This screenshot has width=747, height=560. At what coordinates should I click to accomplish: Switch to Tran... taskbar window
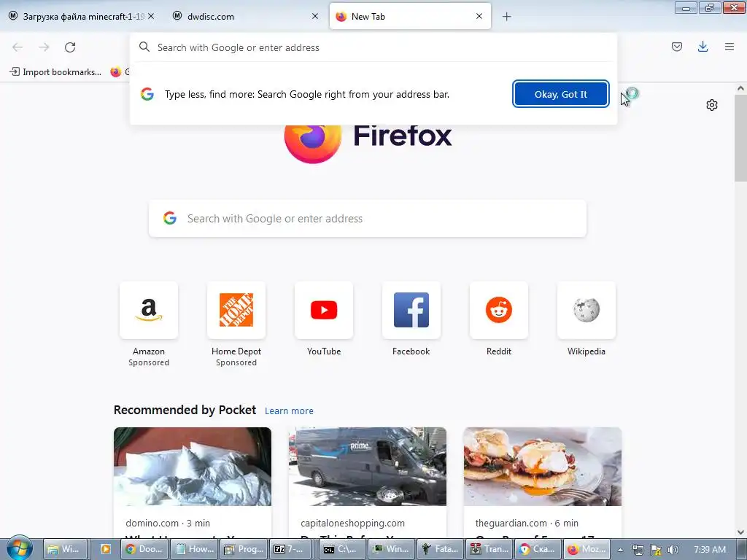(x=489, y=549)
